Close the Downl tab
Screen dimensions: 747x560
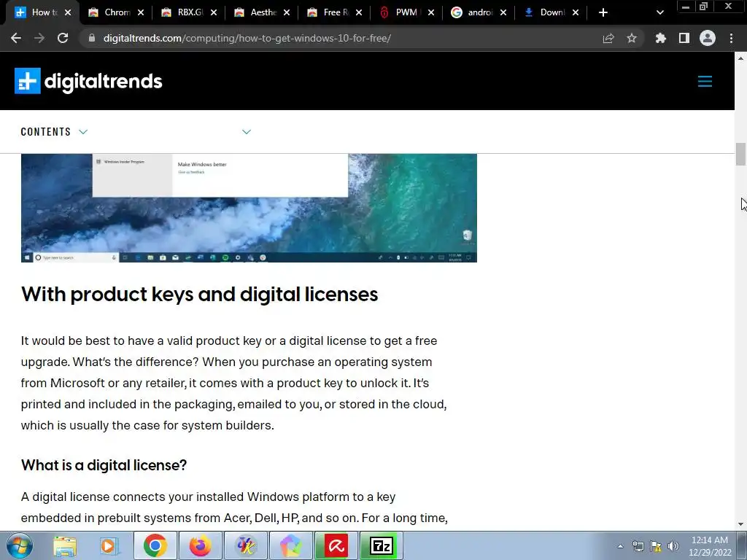pos(576,12)
